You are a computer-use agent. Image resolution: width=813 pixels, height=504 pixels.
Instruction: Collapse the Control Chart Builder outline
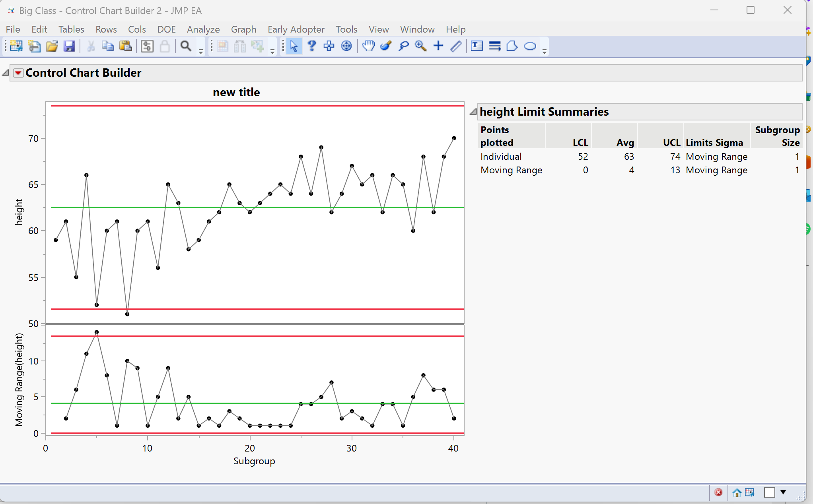[x=6, y=73]
